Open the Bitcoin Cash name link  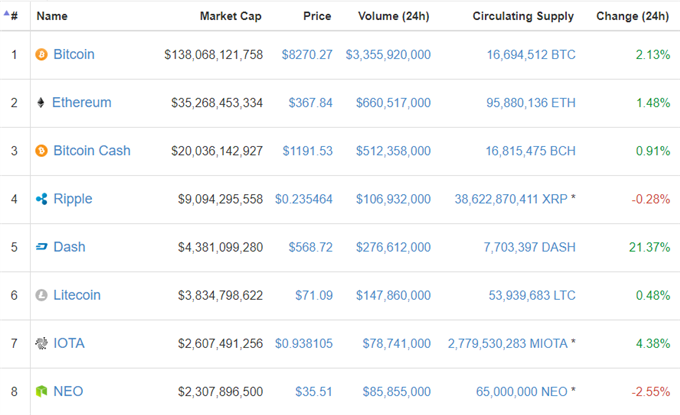point(92,150)
